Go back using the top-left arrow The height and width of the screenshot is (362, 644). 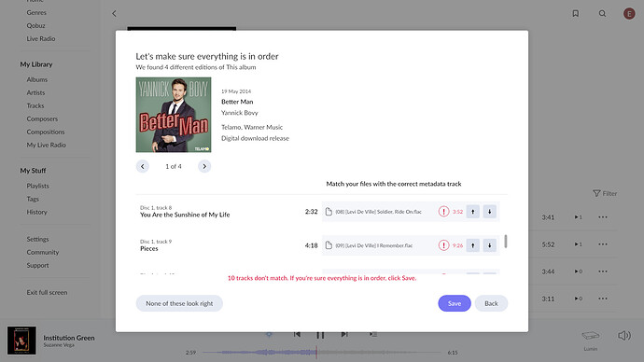(x=114, y=14)
